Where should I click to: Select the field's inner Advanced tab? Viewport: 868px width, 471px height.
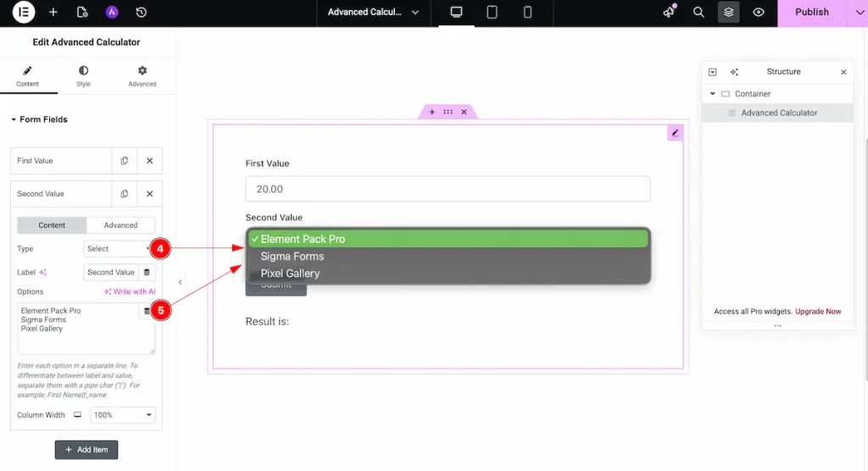click(x=120, y=225)
